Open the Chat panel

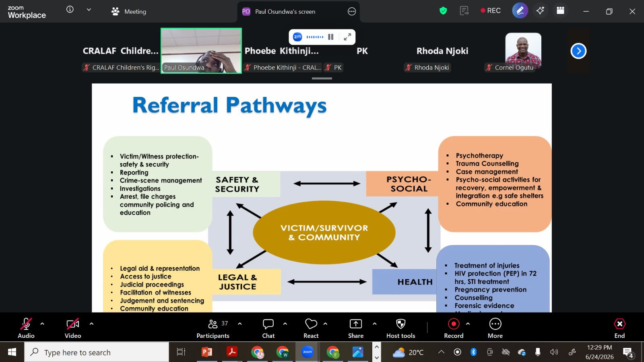click(268, 328)
